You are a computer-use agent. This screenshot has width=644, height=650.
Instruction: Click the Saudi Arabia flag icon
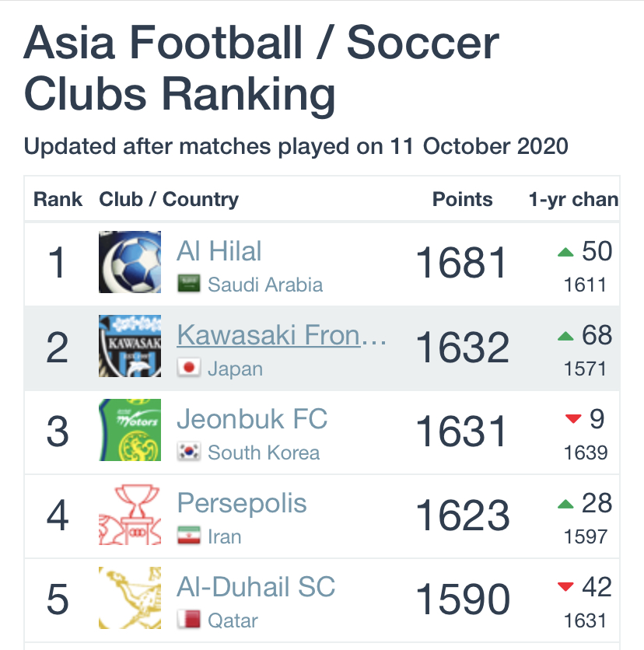[189, 284]
